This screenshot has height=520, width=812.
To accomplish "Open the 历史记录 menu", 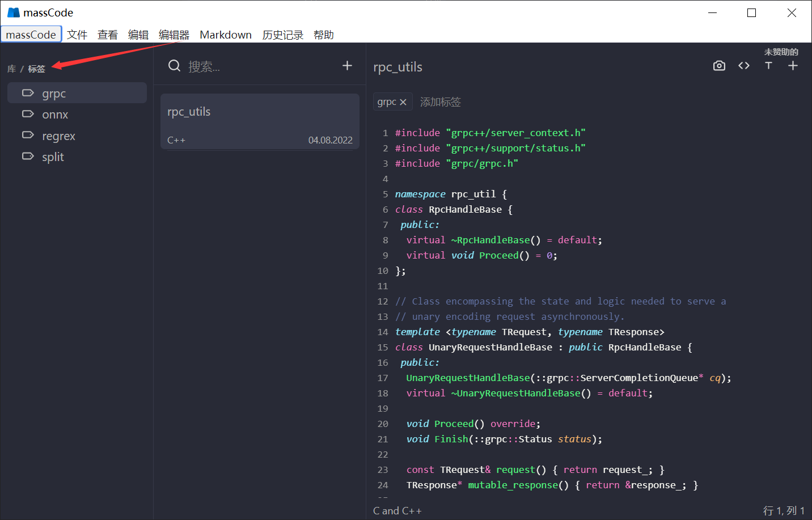I will tap(283, 35).
